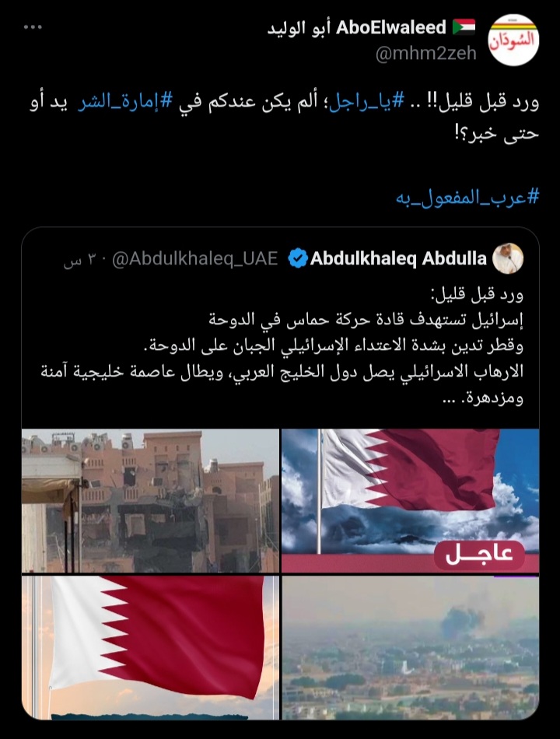The width and height of the screenshot is (560, 739).
Task: Tap the quoted tweet timestamp ٣٠ س
Action: pyautogui.click(x=80, y=259)
